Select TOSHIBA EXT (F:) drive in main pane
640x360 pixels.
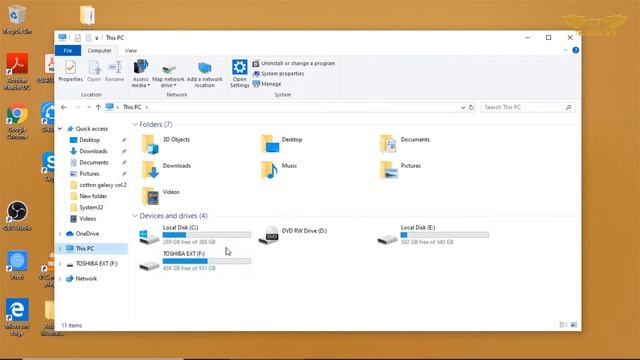[x=195, y=261]
